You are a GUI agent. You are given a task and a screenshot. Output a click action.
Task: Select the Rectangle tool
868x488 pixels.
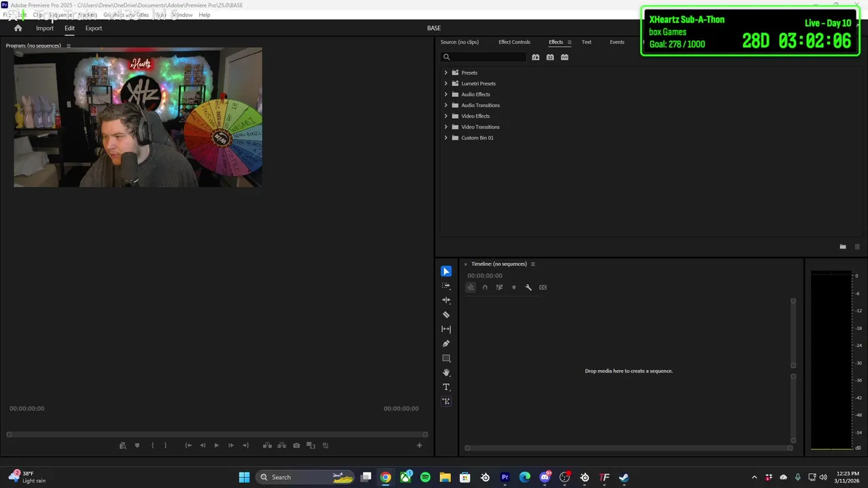[x=446, y=358]
